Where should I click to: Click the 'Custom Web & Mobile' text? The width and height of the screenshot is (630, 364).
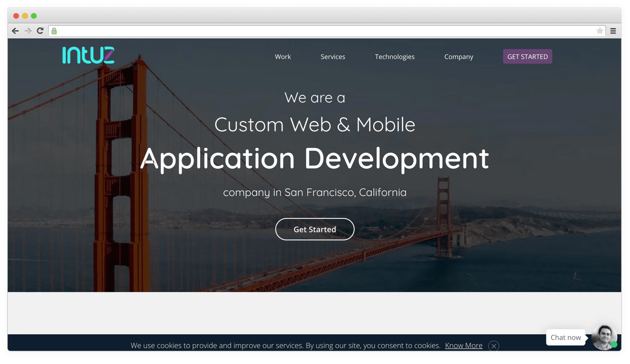pyautogui.click(x=315, y=125)
